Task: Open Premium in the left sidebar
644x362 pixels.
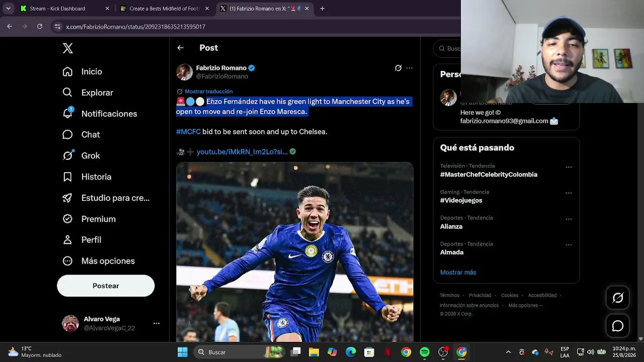Action: pos(89,219)
